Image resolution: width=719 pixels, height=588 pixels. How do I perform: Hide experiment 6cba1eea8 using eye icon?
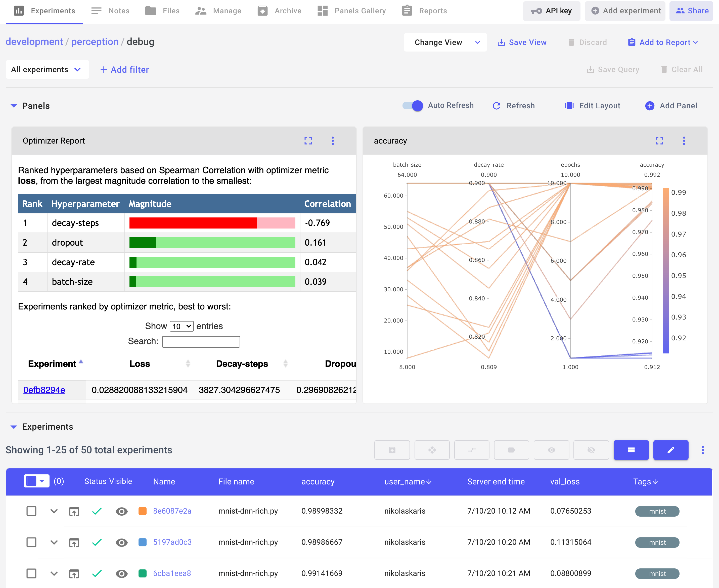click(122, 573)
